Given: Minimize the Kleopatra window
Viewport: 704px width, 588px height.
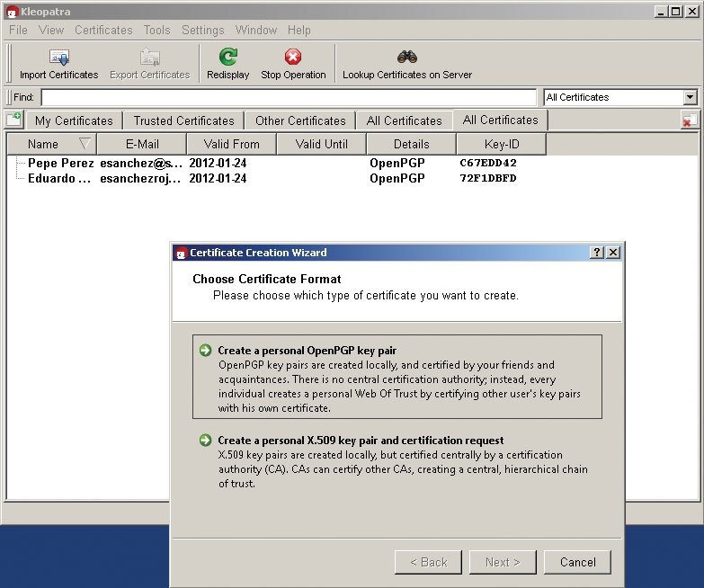Looking at the screenshot, I should tap(661, 12).
